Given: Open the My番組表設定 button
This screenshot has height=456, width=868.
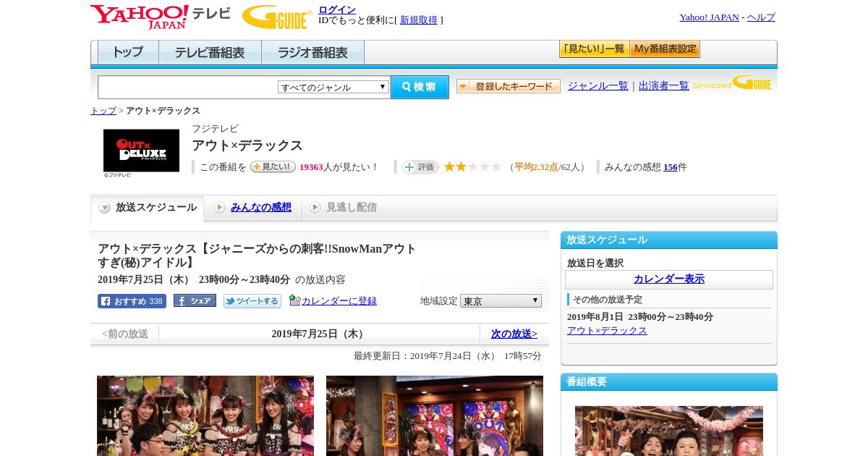Looking at the screenshot, I should pos(665,49).
